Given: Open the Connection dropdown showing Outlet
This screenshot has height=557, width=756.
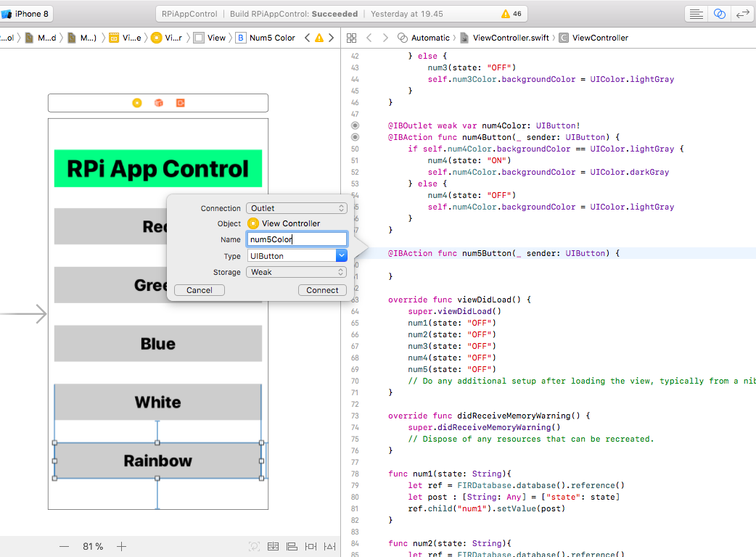Looking at the screenshot, I should (296, 208).
